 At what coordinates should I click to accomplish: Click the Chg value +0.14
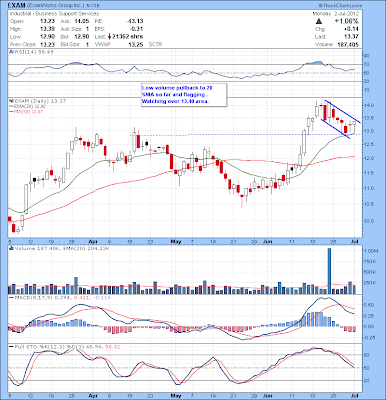click(352, 29)
